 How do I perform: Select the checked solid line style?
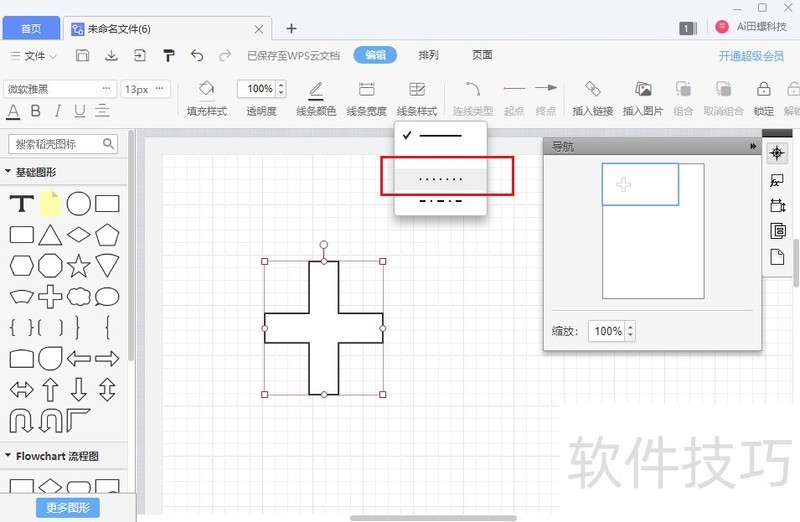pos(440,135)
